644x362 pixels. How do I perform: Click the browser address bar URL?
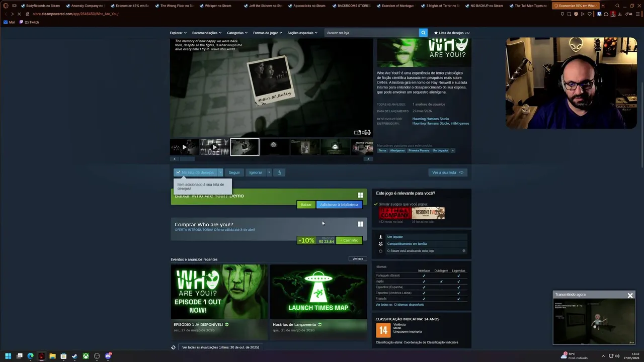(75, 14)
